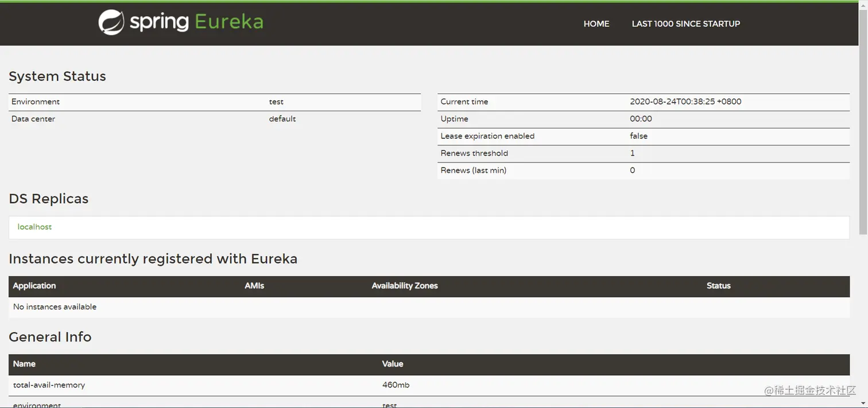This screenshot has width=868, height=408.
Task: Click the Status column header
Action: point(719,286)
